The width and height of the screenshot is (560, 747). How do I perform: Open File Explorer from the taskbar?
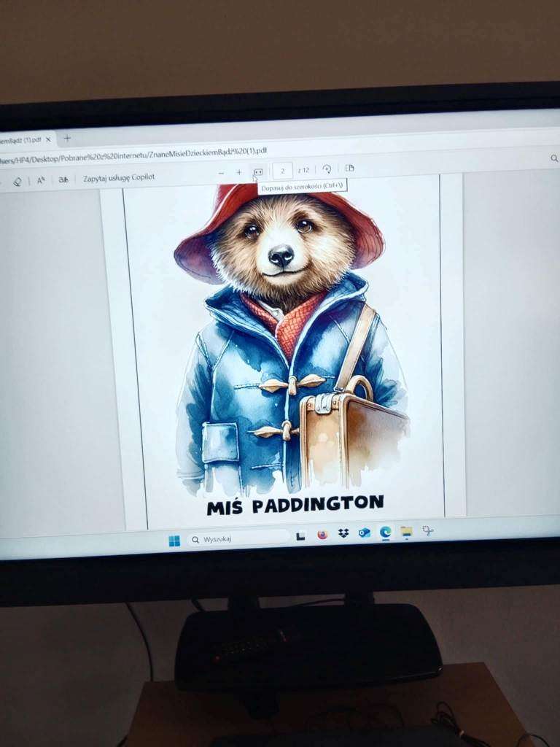tap(406, 531)
